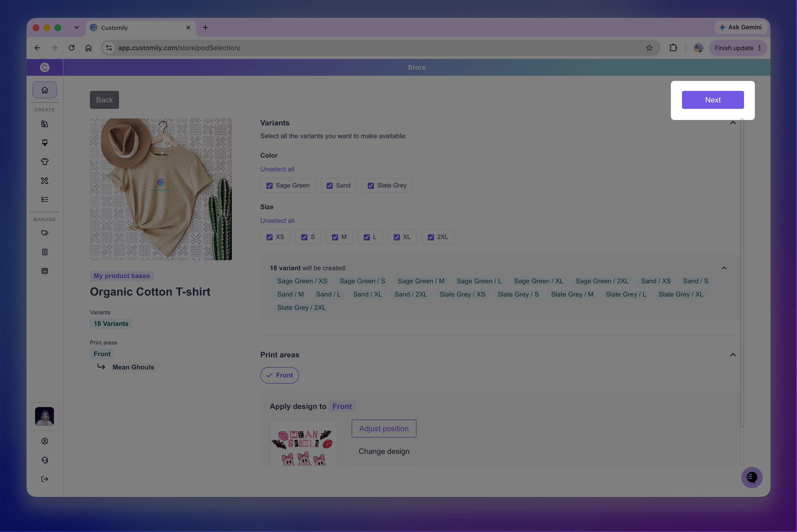
Task: Click Unselect all under Color
Action: pos(277,169)
